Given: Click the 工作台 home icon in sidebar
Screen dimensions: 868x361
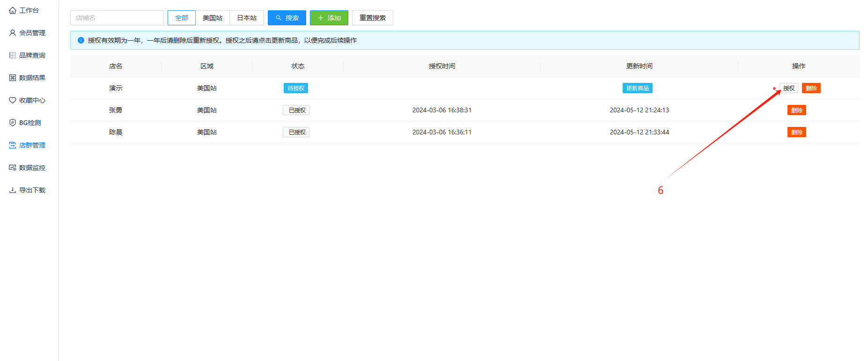Looking at the screenshot, I should (x=13, y=10).
